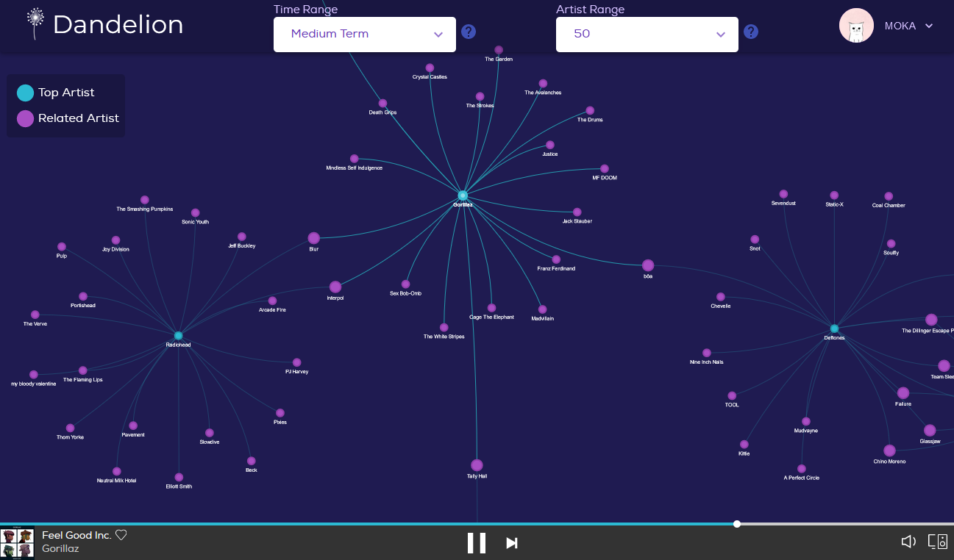
Task: Click the my bloody valentine node
Action: coord(34,375)
